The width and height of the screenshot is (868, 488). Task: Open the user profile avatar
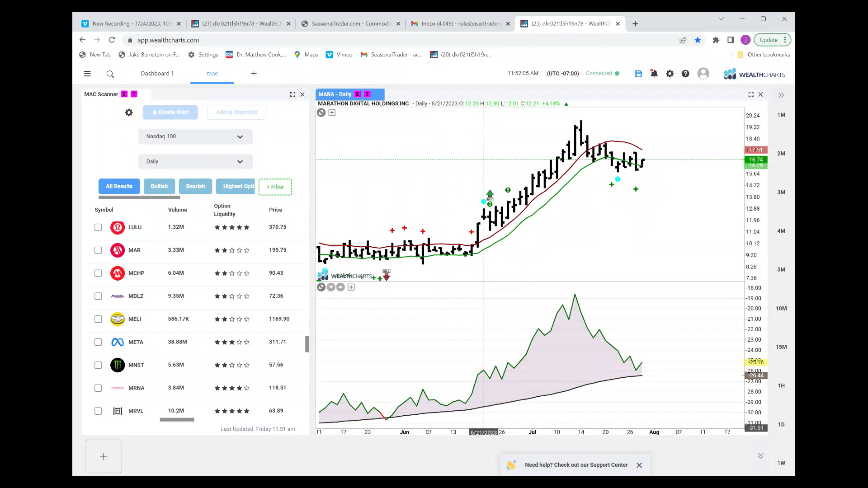click(703, 74)
